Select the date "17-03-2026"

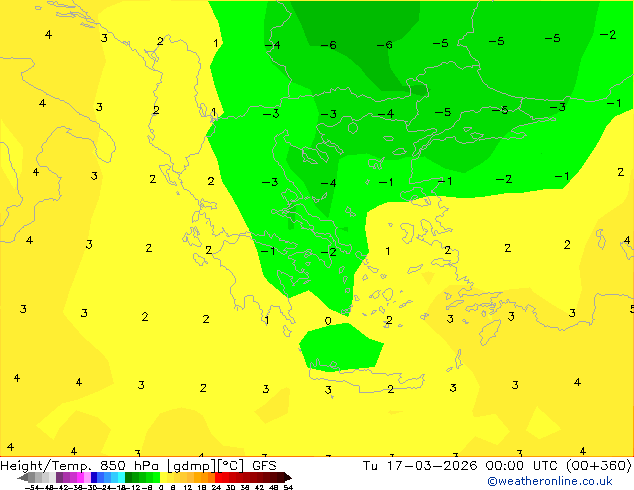point(432,466)
